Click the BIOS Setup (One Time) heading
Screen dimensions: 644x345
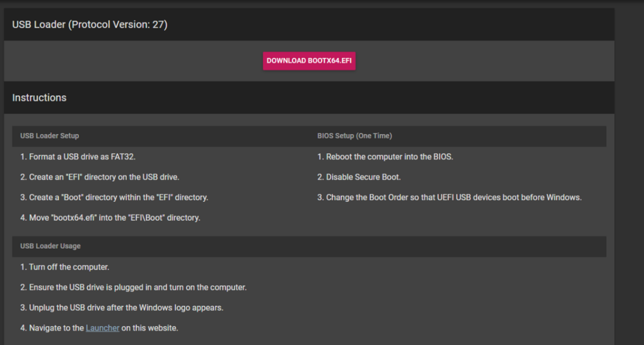pyautogui.click(x=354, y=135)
